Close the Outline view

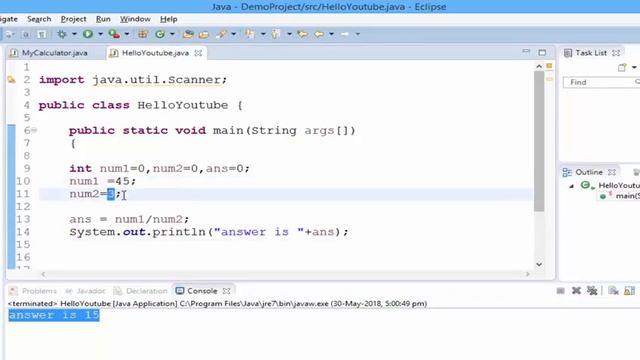[x=612, y=172]
